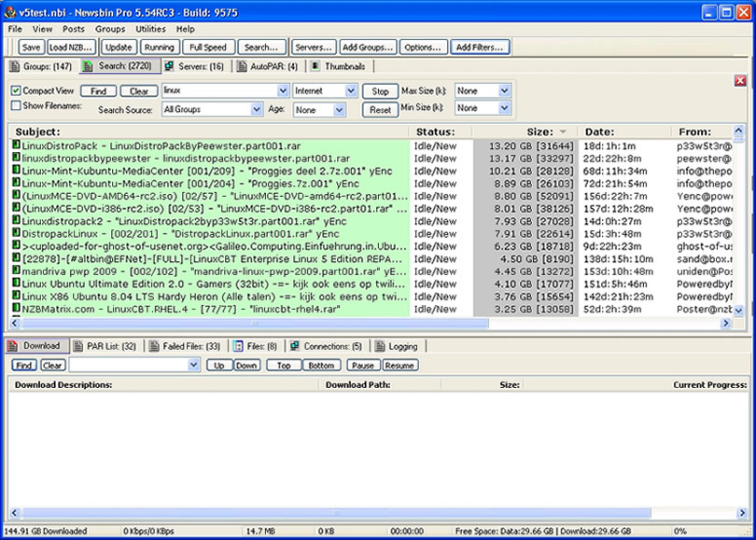
Task: Click icon for LinuxMCE-DVD-AMD64-rc2 row
Action: (x=16, y=195)
